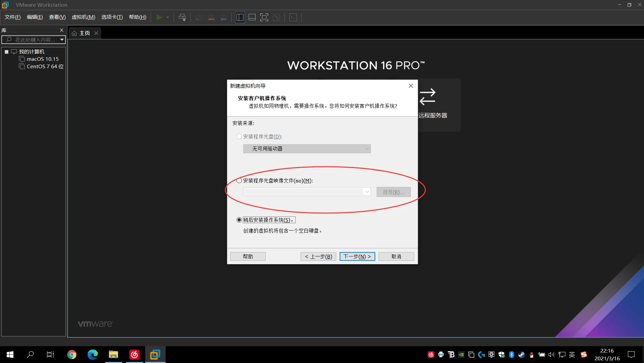Image resolution: width=644 pixels, height=363 pixels.
Task: Open the 编辑(E) menu
Action: (x=35, y=17)
